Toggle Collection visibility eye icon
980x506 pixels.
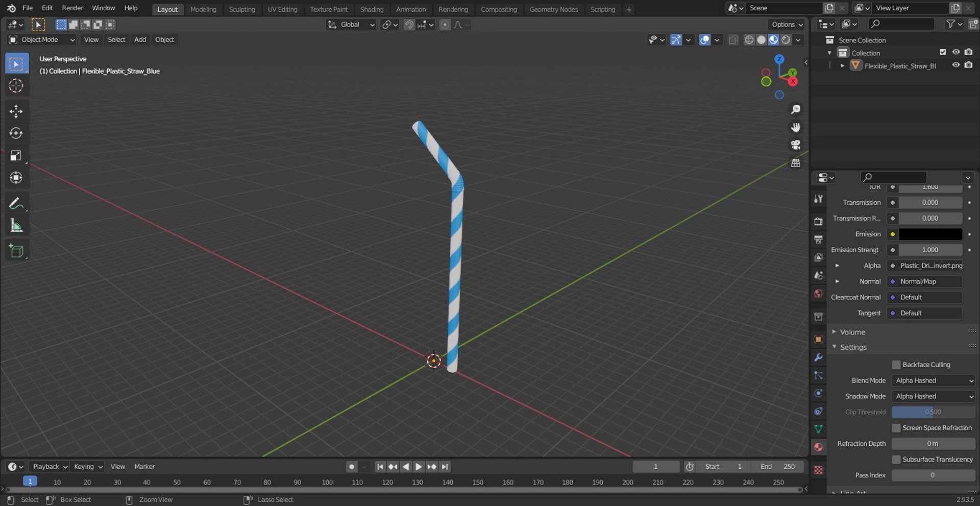(955, 52)
